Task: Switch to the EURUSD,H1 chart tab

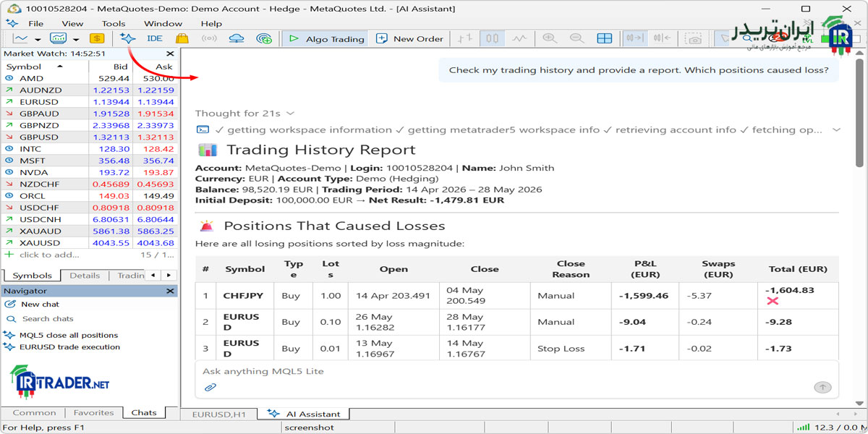Action: [219, 414]
